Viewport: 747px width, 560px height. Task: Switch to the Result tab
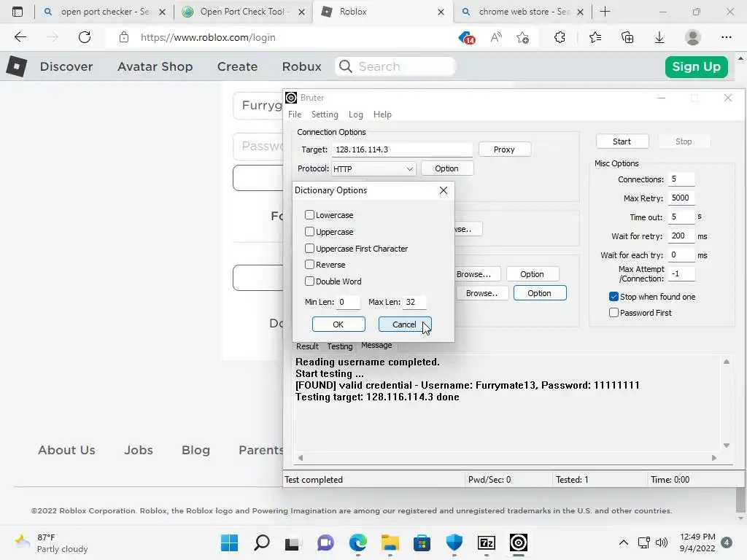click(307, 346)
